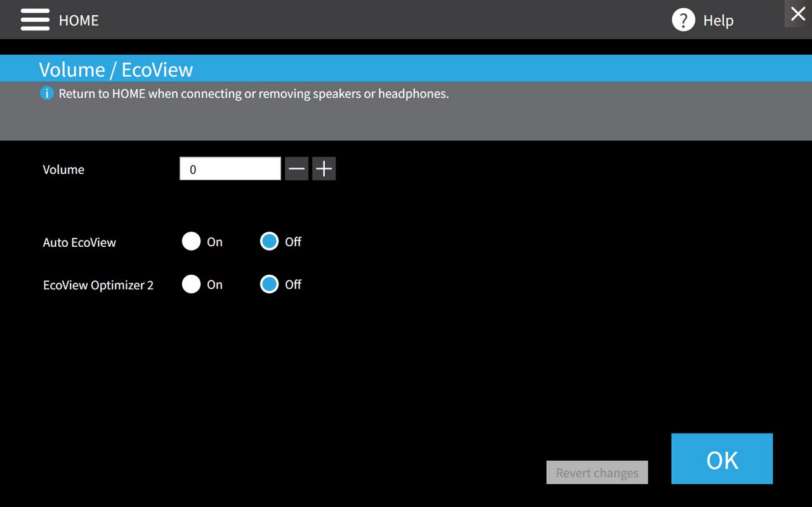Image resolution: width=812 pixels, height=507 pixels.
Task: Click the HOME label in header
Action: point(79,20)
